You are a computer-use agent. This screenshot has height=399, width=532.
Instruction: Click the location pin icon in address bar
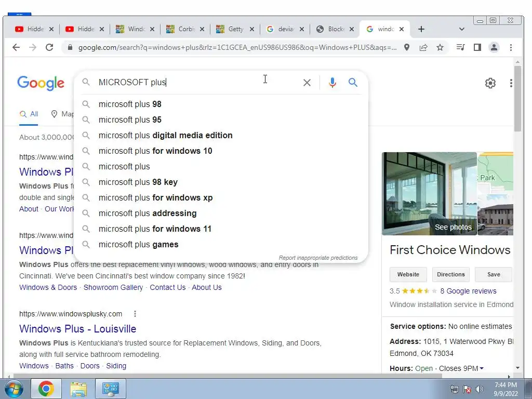406,47
